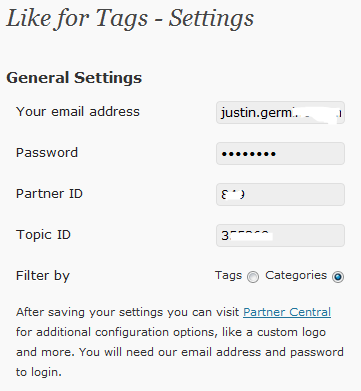361x391 pixels.
Task: Click the 'General Settings' heading
Action: pos(74,78)
